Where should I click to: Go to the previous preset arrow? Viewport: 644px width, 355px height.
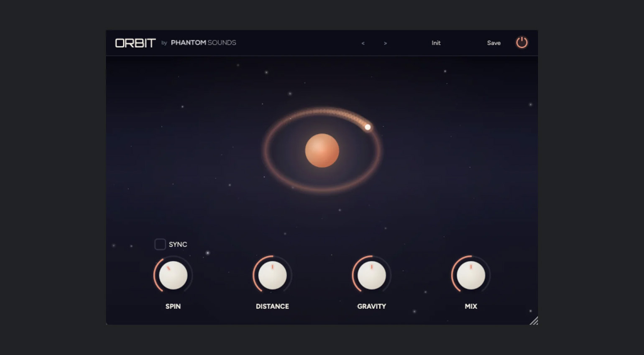coord(363,43)
